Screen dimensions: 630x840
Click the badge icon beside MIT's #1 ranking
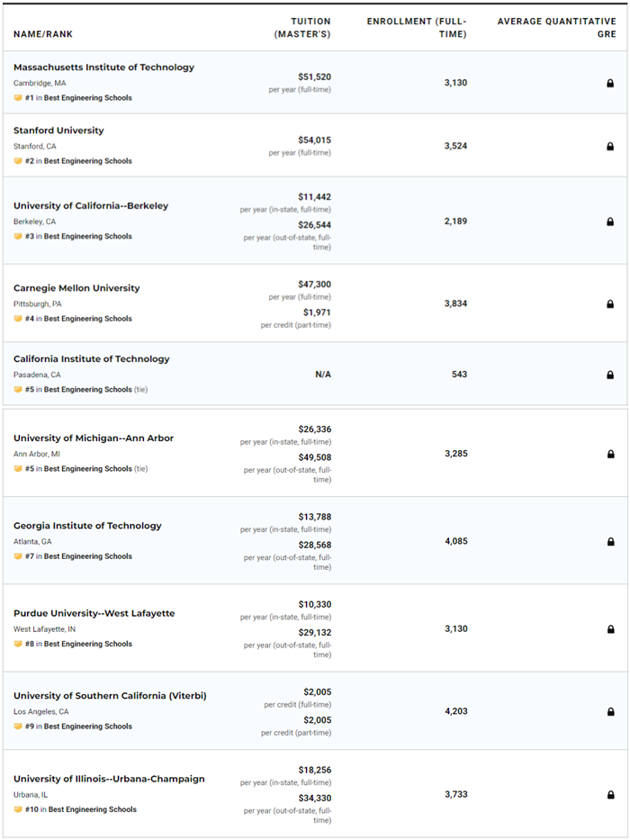pos(18,98)
